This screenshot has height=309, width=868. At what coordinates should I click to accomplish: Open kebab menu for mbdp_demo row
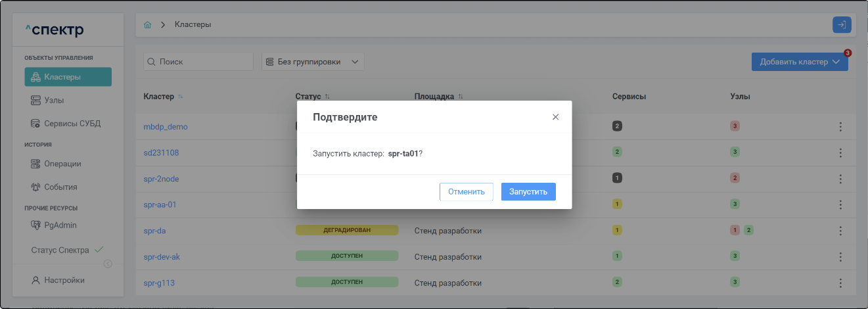[x=840, y=127]
